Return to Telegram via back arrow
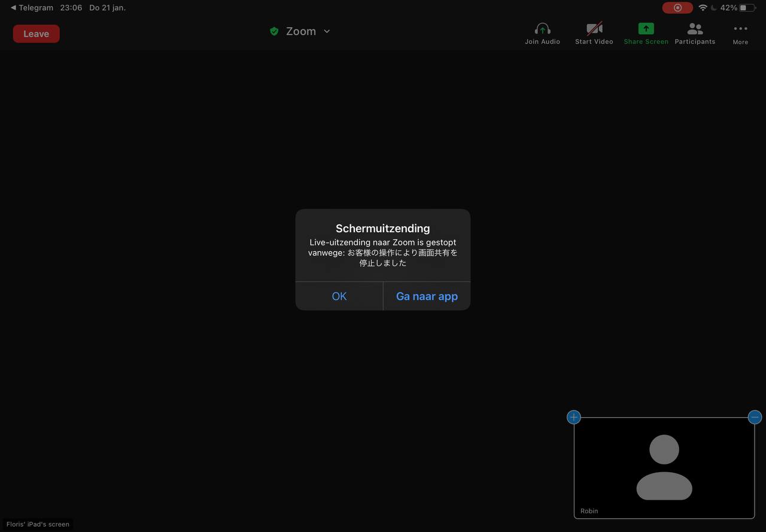This screenshot has width=766, height=532. pyautogui.click(x=32, y=8)
